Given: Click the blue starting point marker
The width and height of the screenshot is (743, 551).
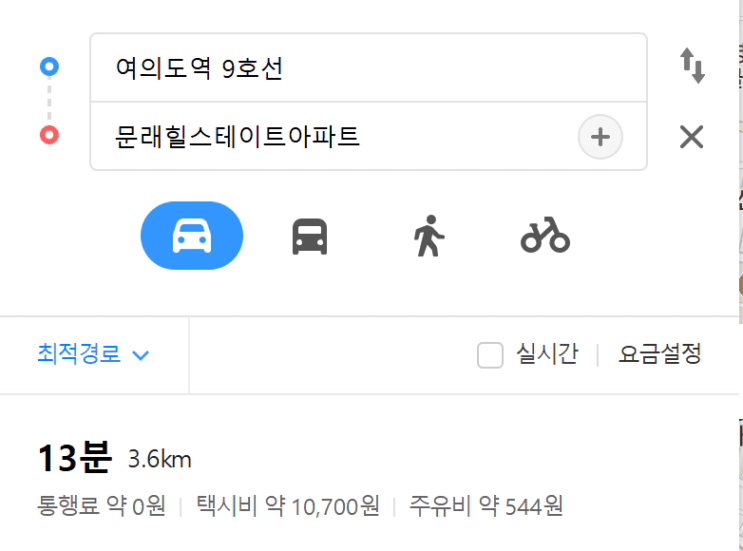Looking at the screenshot, I should pyautogui.click(x=49, y=66).
